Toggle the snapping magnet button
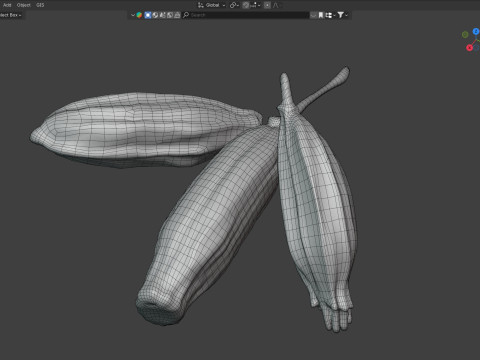 point(246,5)
